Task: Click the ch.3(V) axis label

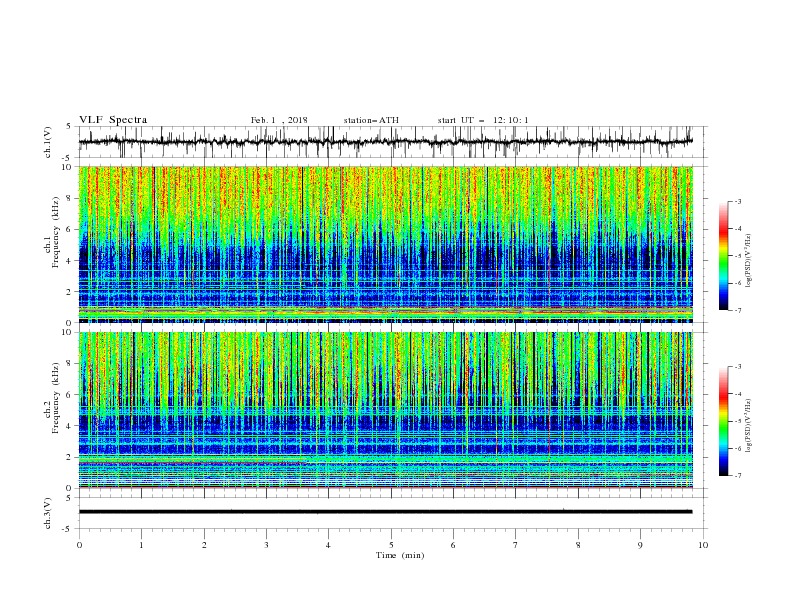Action: tap(48, 513)
